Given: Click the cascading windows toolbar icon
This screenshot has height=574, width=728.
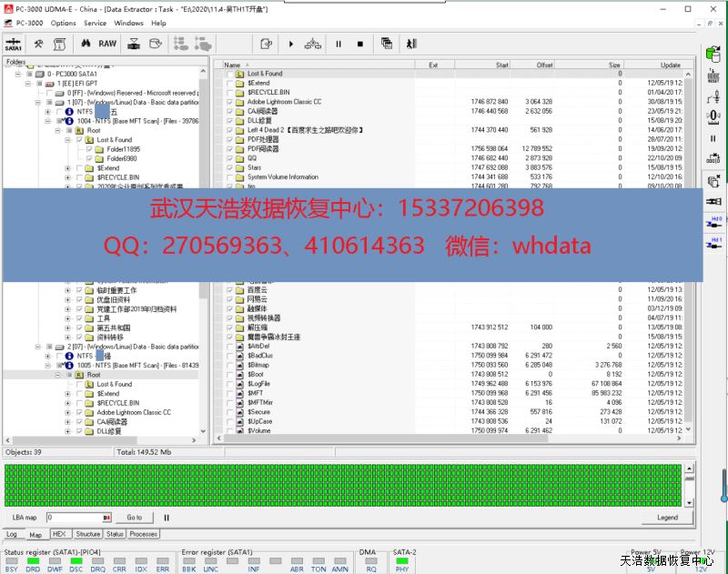Looking at the screenshot, I should pyautogui.click(x=387, y=43).
